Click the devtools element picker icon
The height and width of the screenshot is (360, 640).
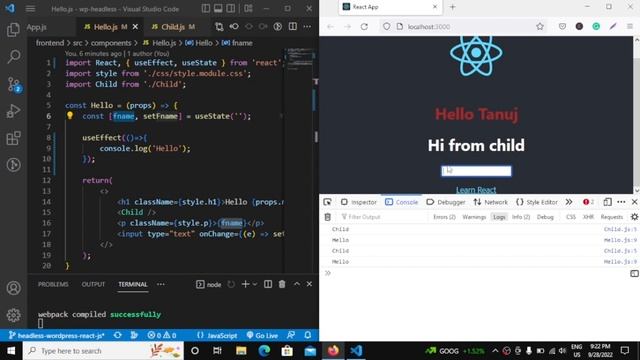click(327, 202)
